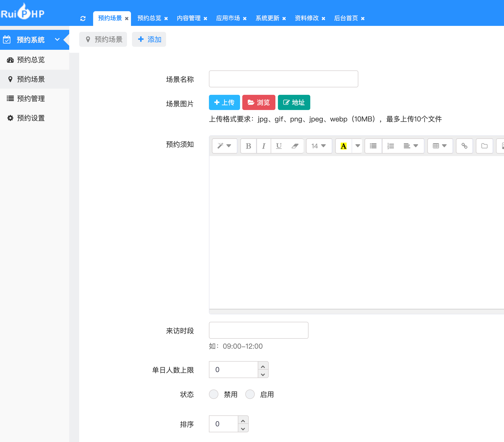This screenshot has height=442, width=504.
Task: Insert a numbered ordered list
Action: pyautogui.click(x=390, y=146)
